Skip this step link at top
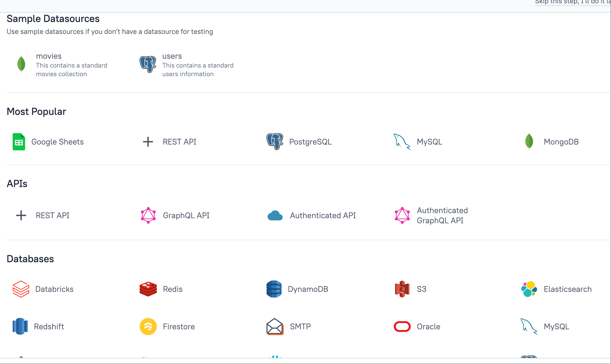Screen dimensions: 611x364 (x=573, y=2)
